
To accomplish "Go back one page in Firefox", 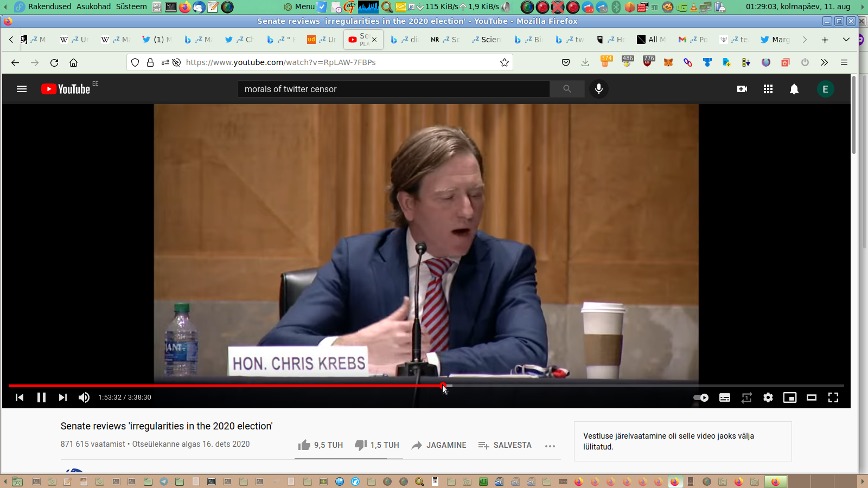I will click(x=15, y=62).
